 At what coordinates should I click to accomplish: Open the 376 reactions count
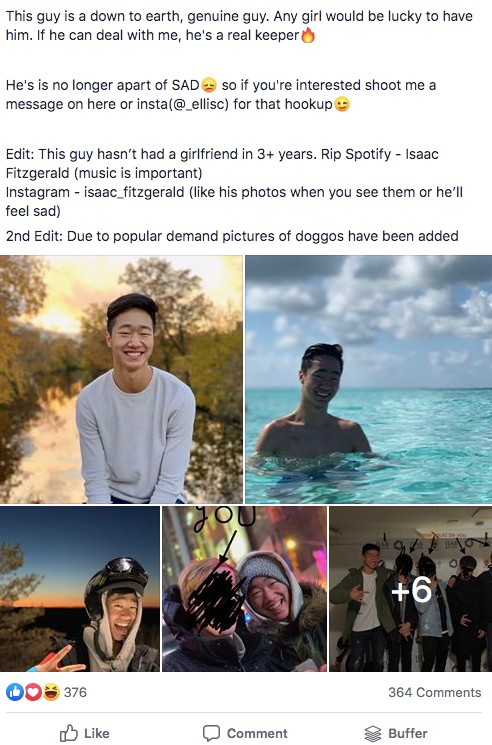[x=75, y=692]
